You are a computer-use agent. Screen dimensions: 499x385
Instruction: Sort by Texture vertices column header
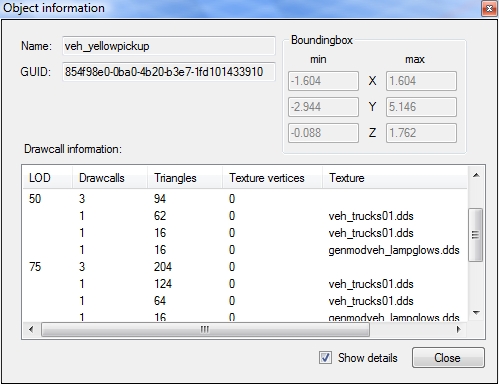point(272,178)
